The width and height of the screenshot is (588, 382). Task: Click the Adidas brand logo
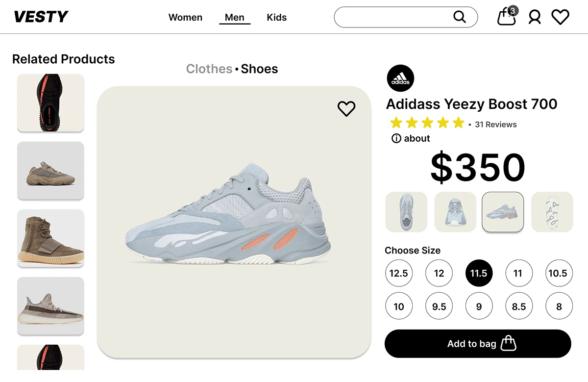pyautogui.click(x=400, y=78)
